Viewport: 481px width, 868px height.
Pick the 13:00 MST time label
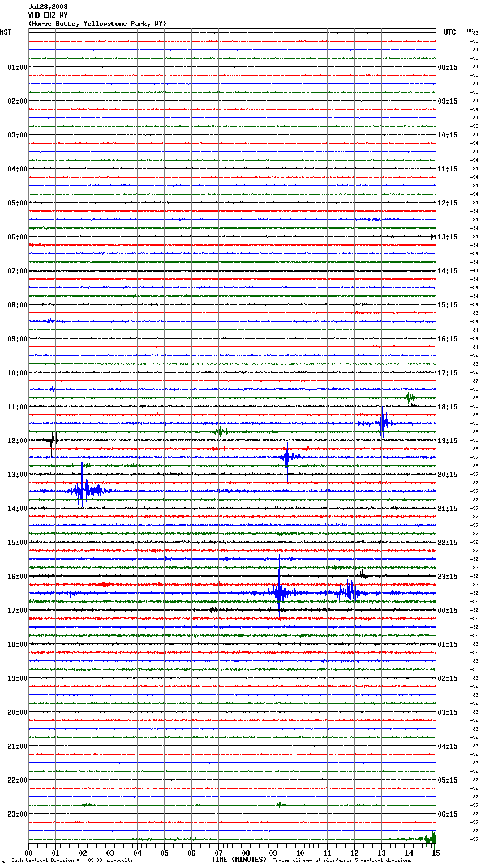tap(18, 475)
